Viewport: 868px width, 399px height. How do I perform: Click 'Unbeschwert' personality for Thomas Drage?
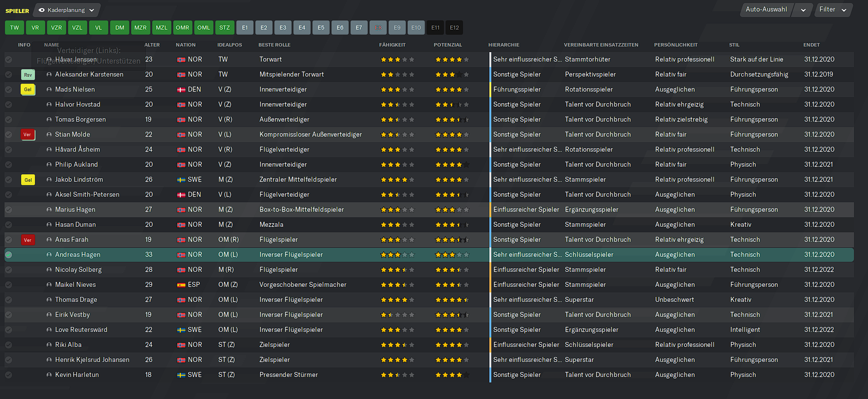click(x=675, y=300)
